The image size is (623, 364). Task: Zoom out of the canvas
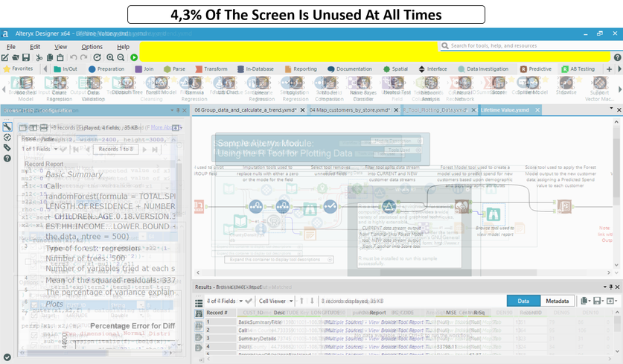pyautogui.click(x=121, y=57)
